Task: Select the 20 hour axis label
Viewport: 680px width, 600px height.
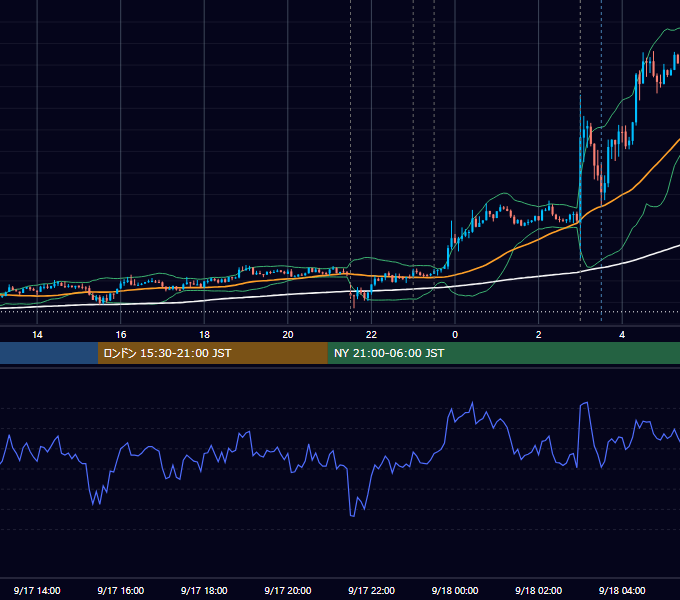Action: [x=288, y=335]
